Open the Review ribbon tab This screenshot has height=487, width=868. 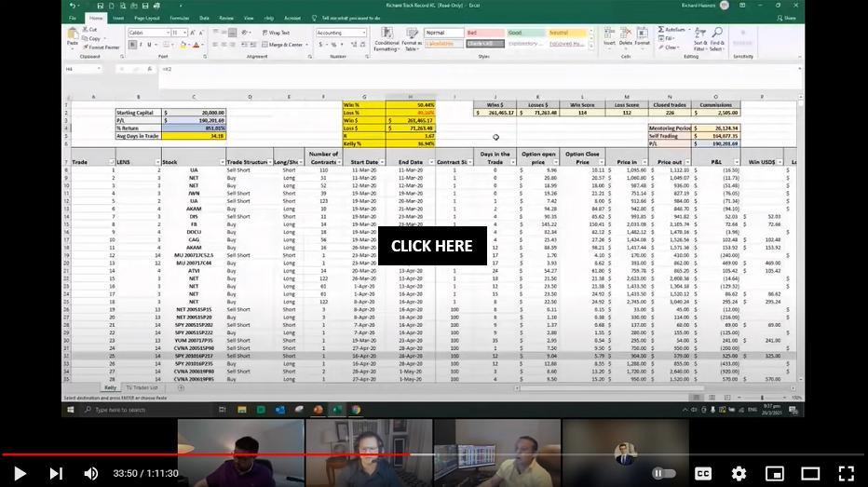click(x=226, y=19)
